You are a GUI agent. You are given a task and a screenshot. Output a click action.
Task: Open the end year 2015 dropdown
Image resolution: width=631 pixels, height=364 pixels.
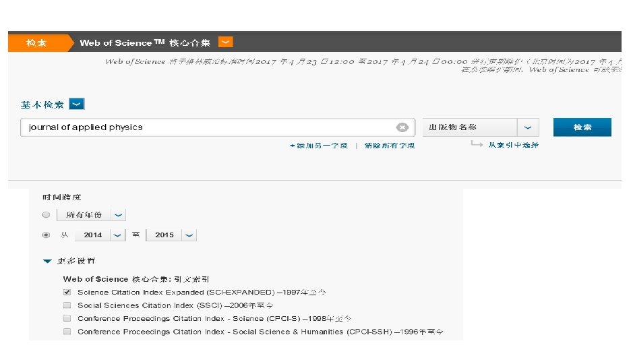[189, 235]
